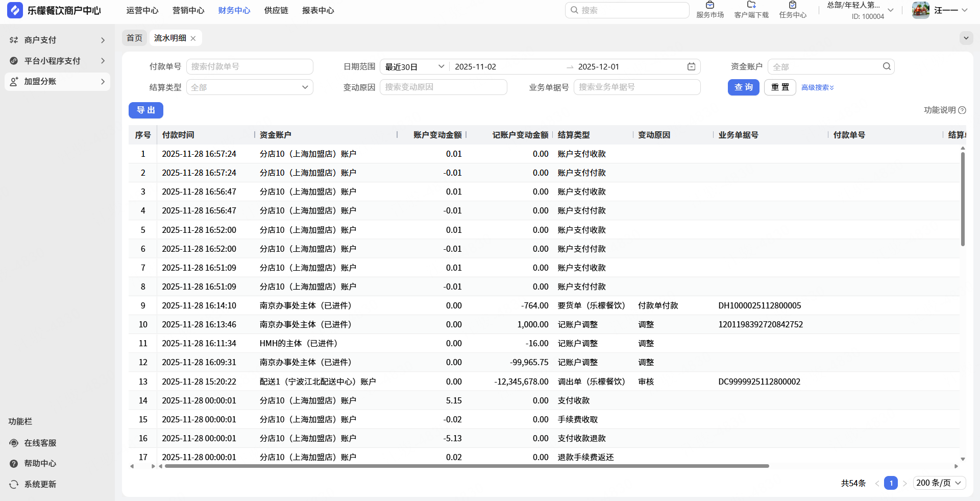Change the 200 条/页 page size dropdown
The image size is (980, 501).
point(939,483)
